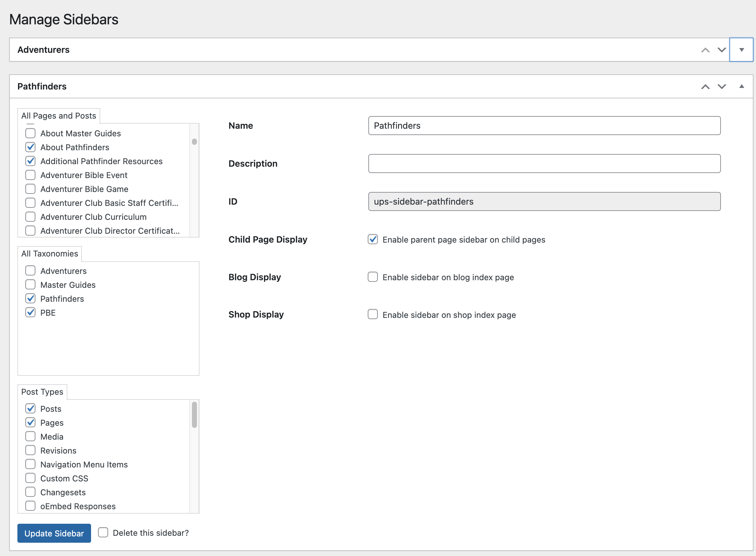Click the Update Sidebar button
756x556 pixels.
tap(54, 533)
